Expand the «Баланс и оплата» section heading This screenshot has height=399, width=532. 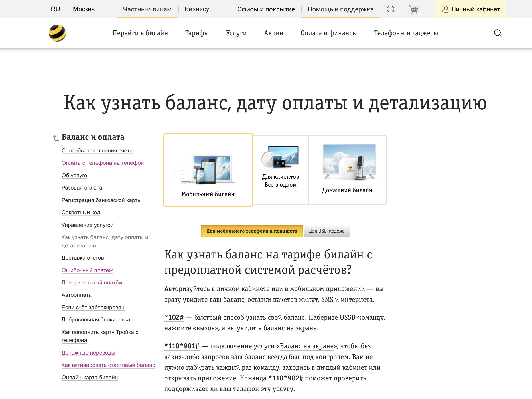[x=93, y=137]
